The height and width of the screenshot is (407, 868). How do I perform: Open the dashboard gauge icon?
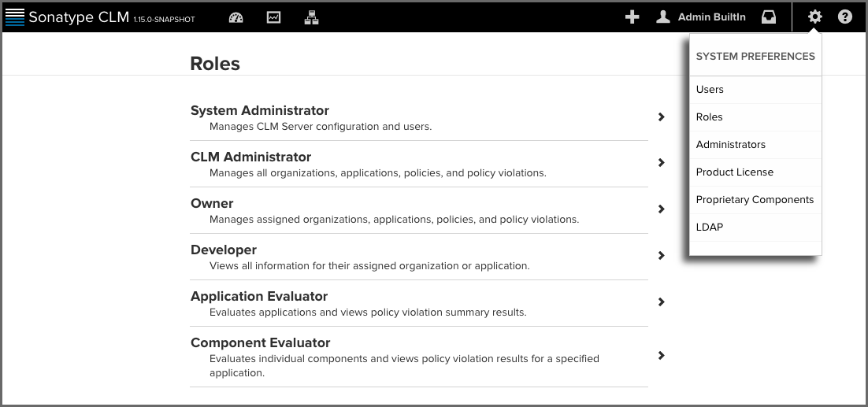click(236, 17)
